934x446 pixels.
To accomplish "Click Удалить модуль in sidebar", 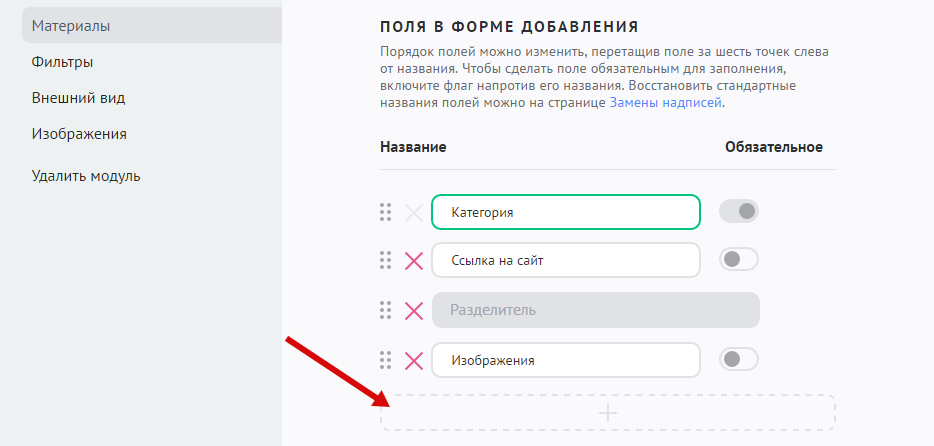I will point(86,176).
